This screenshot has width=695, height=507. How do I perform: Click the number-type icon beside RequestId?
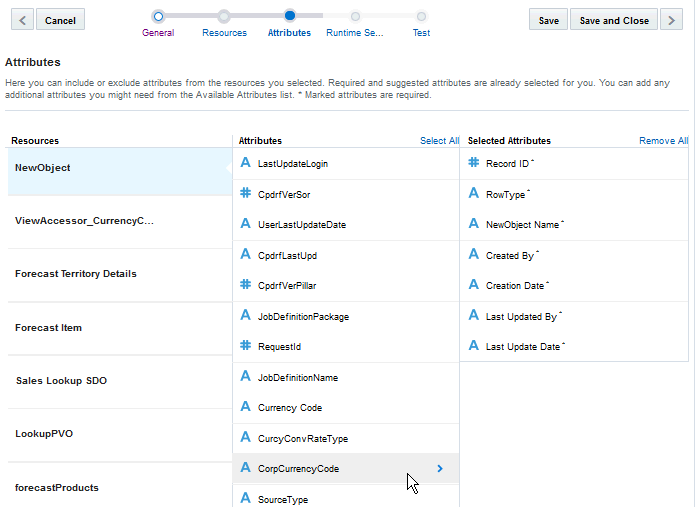click(x=245, y=346)
